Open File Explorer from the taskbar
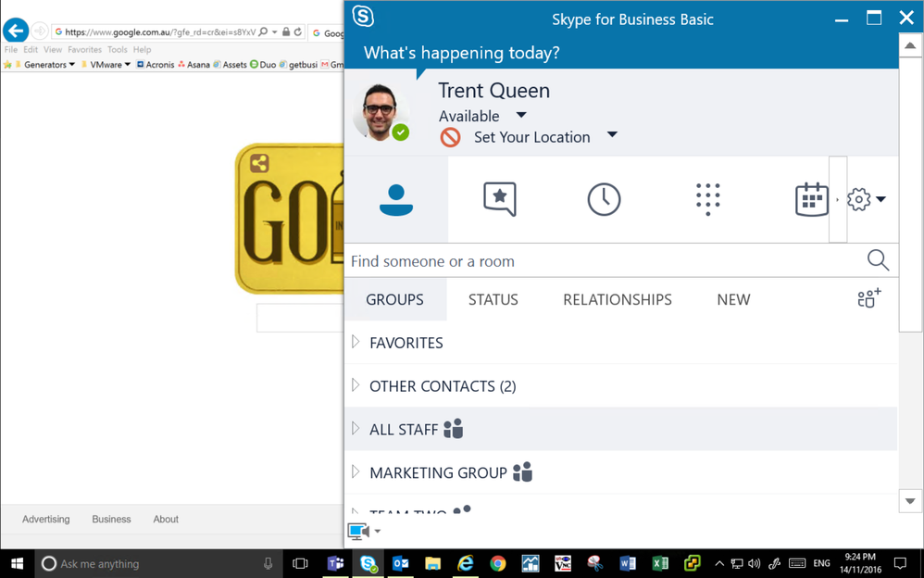924x578 pixels. 433,564
